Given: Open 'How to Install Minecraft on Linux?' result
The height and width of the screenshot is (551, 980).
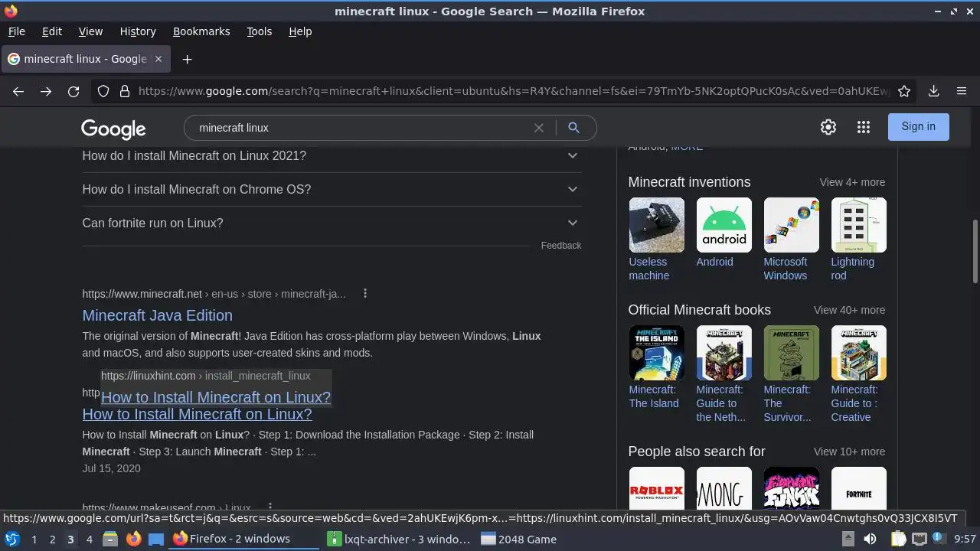Looking at the screenshot, I should pos(197,414).
